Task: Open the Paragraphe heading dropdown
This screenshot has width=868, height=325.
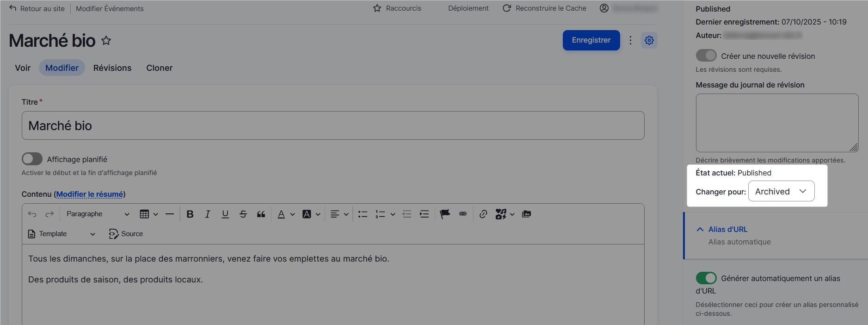Action: [x=97, y=214]
